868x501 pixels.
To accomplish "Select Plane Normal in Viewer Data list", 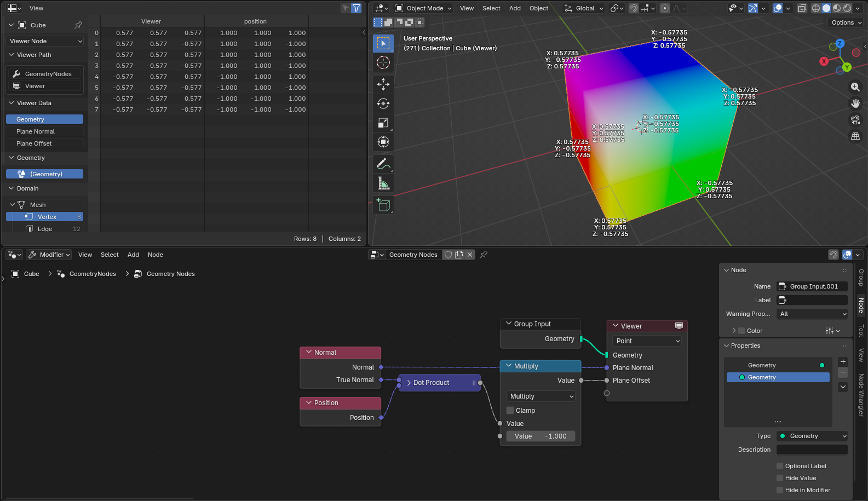I will point(36,131).
